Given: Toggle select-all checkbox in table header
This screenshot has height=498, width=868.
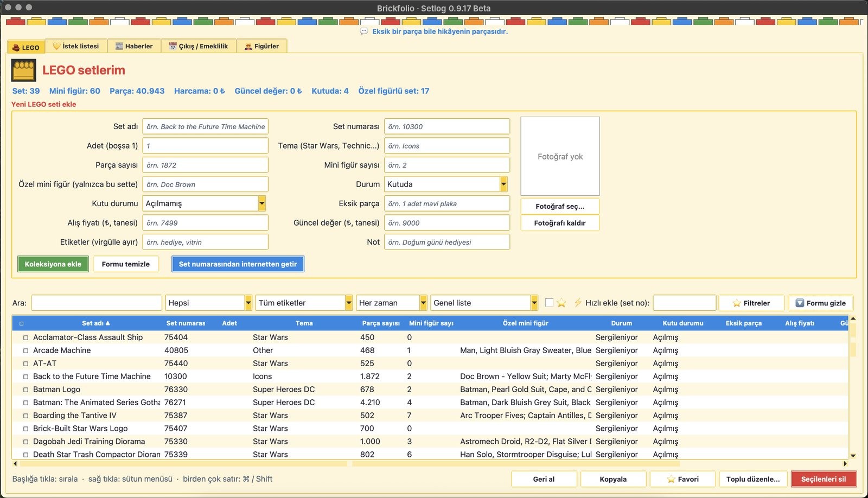Looking at the screenshot, I should pos(22,323).
